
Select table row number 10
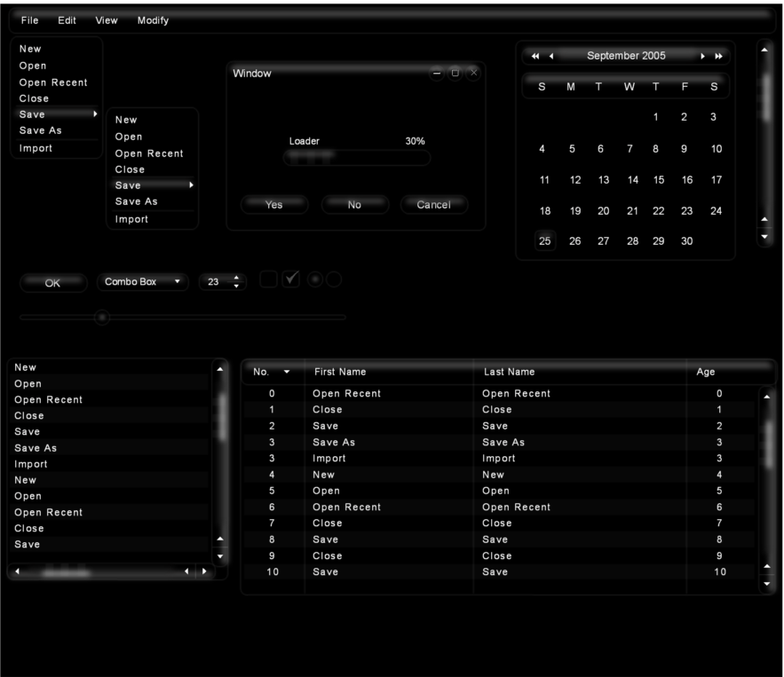tap(498, 571)
